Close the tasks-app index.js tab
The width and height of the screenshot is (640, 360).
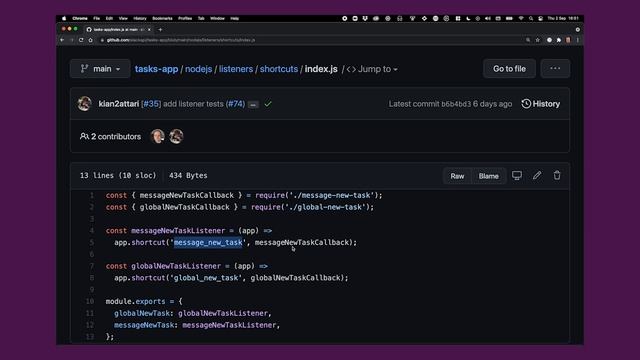coord(149,29)
